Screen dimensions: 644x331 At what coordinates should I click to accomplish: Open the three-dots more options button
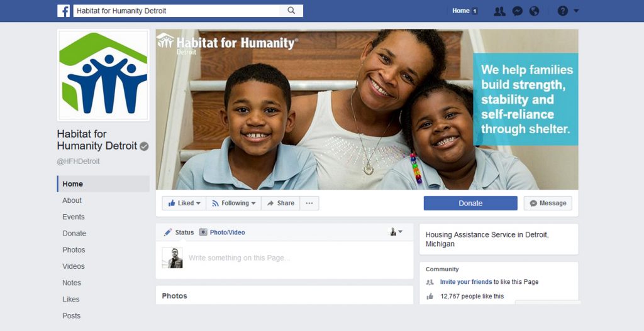[309, 203]
